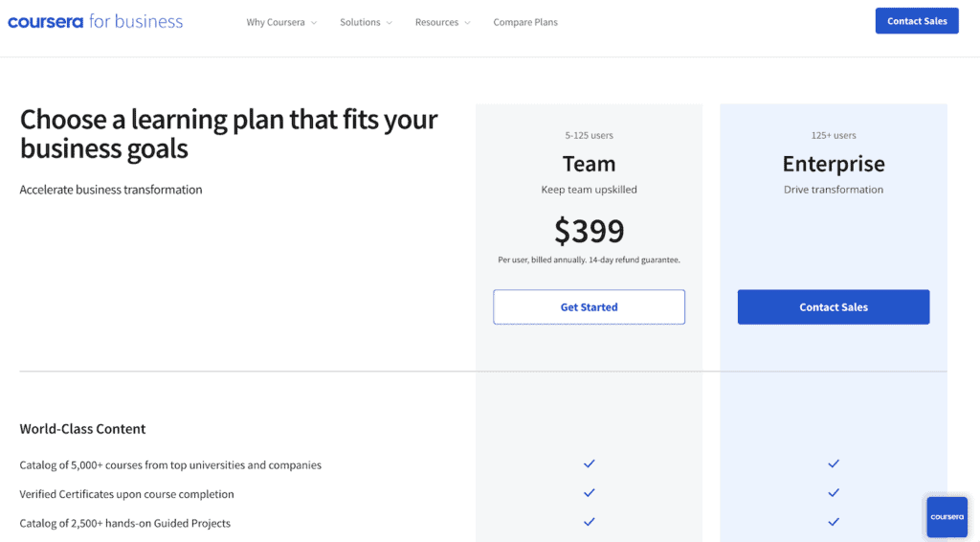Click Team checkmark for 5,000+ courses catalog
Screen dimensions: 980x542
tap(590, 463)
